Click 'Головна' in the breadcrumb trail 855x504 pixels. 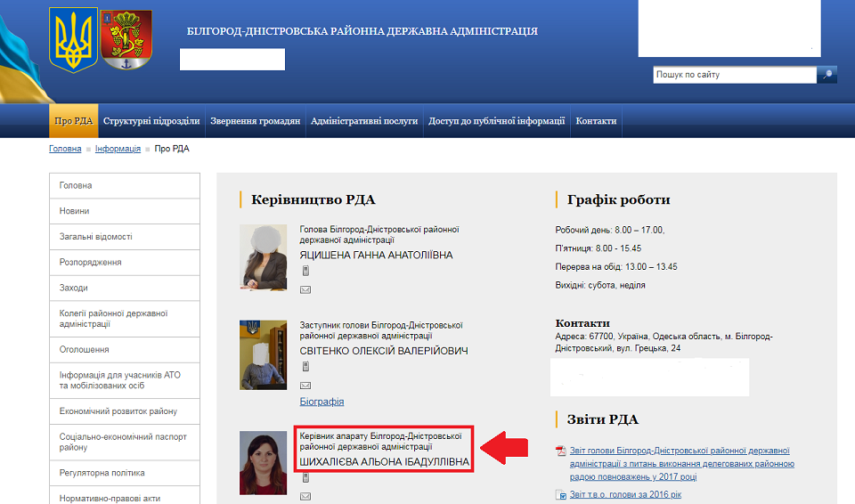(x=65, y=149)
